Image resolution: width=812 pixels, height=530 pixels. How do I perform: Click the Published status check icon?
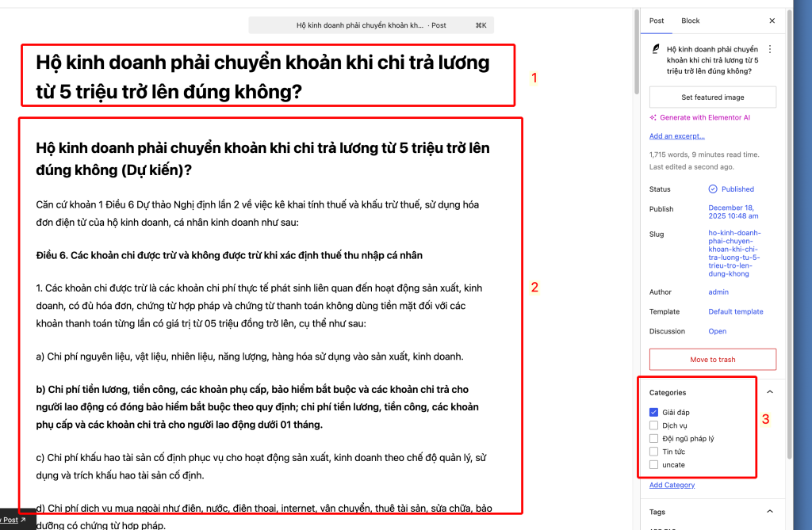coord(713,189)
